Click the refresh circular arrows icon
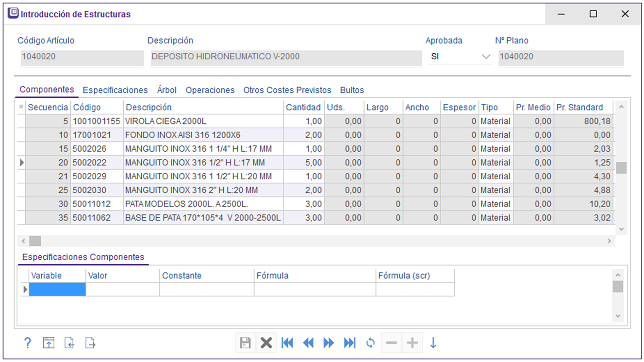 point(370,343)
